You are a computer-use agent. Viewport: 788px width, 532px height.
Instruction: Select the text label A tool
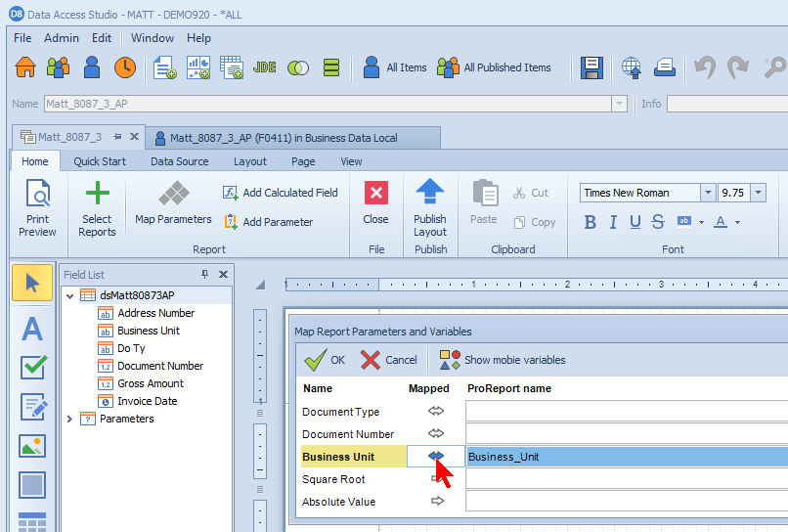pyautogui.click(x=32, y=330)
